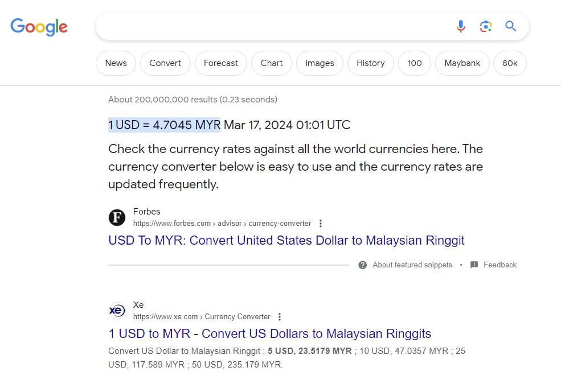Select the 80k filter chip
This screenshot has height=392, width=561.
coord(510,63)
